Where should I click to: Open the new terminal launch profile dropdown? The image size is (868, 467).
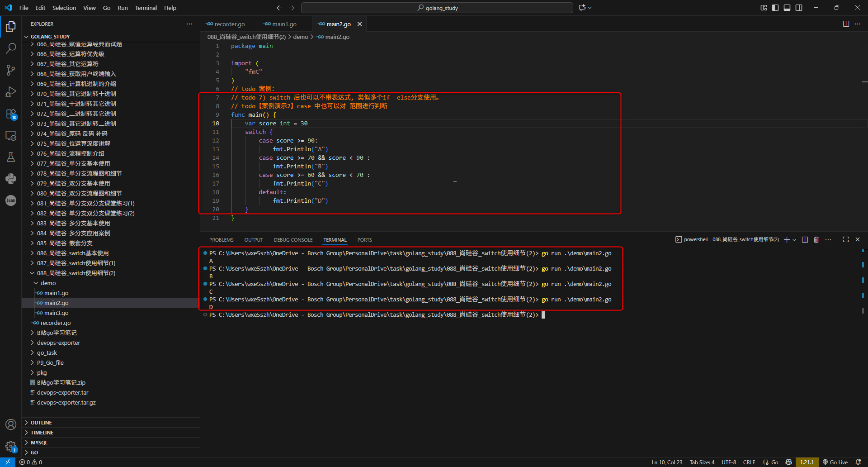pos(794,239)
